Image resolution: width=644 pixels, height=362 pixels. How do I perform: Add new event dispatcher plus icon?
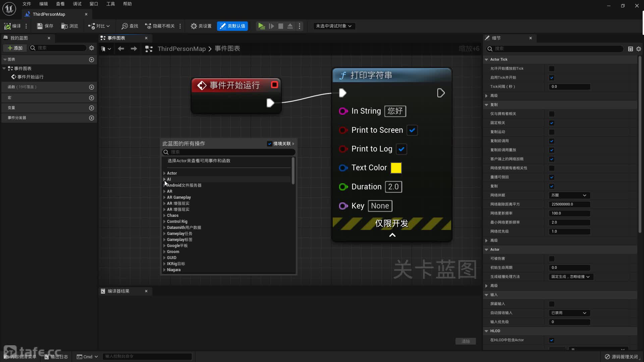coord(92,118)
